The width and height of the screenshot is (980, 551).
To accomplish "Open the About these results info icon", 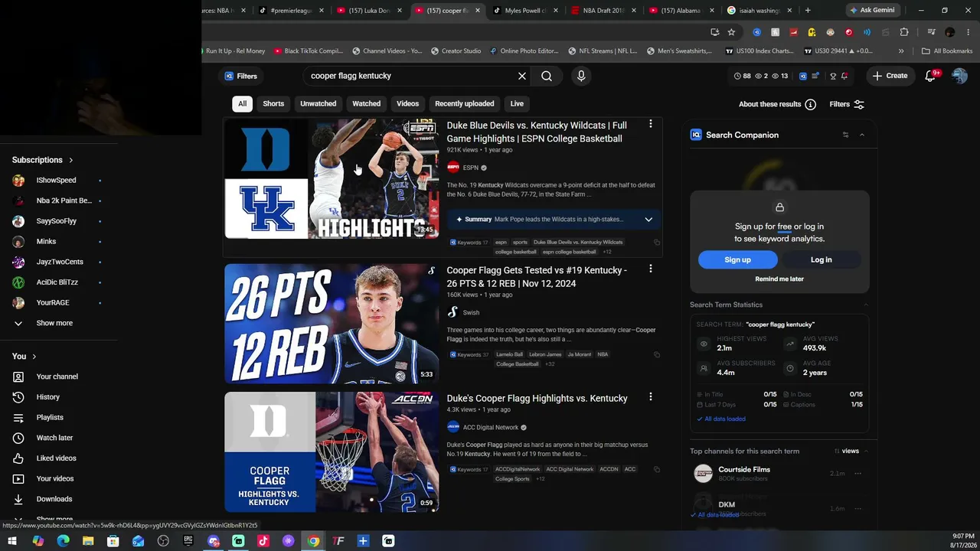I will (811, 104).
